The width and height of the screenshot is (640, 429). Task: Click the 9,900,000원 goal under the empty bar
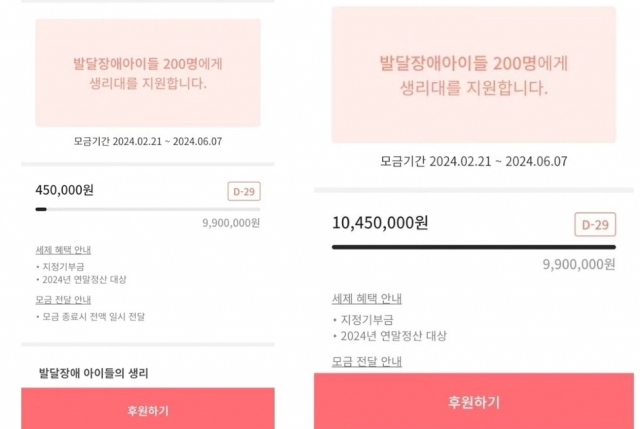pyautogui.click(x=231, y=223)
